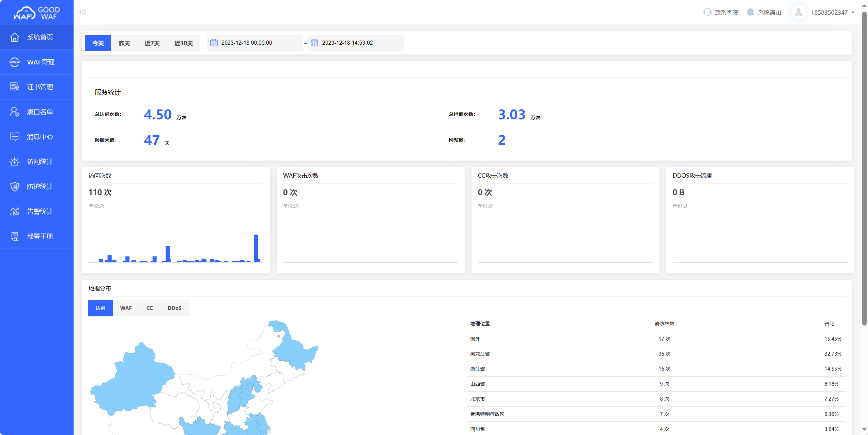Select the 昨天 time range

pyautogui.click(x=124, y=43)
